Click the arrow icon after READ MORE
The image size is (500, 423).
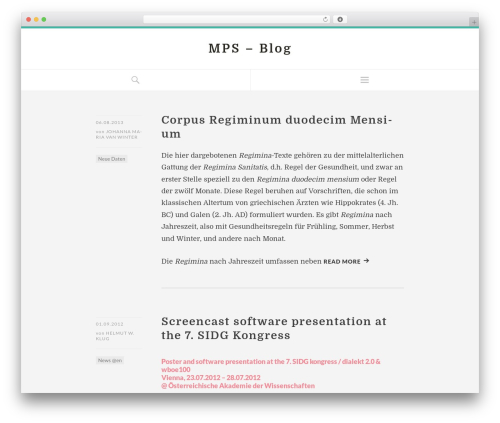(x=366, y=261)
